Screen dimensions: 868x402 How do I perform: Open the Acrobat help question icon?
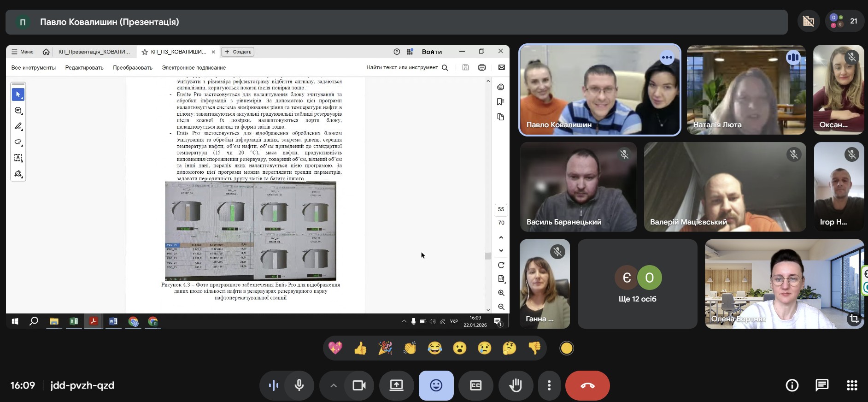(x=397, y=52)
